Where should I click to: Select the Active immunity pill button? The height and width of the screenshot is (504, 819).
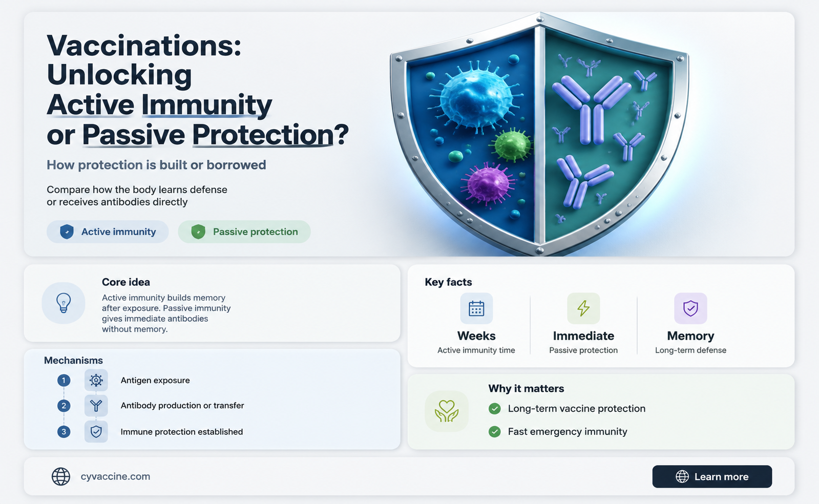(x=108, y=232)
